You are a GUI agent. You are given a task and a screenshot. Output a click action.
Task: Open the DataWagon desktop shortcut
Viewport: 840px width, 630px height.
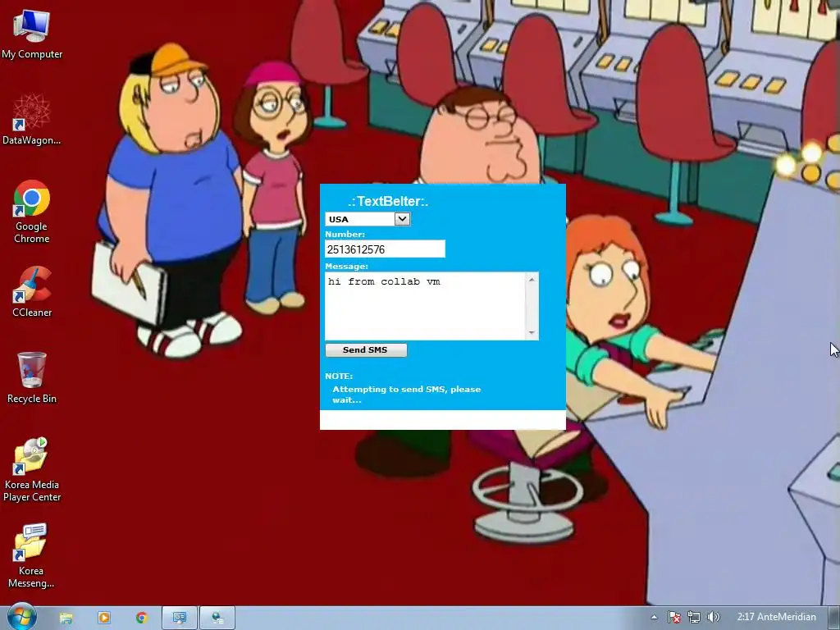(x=32, y=120)
